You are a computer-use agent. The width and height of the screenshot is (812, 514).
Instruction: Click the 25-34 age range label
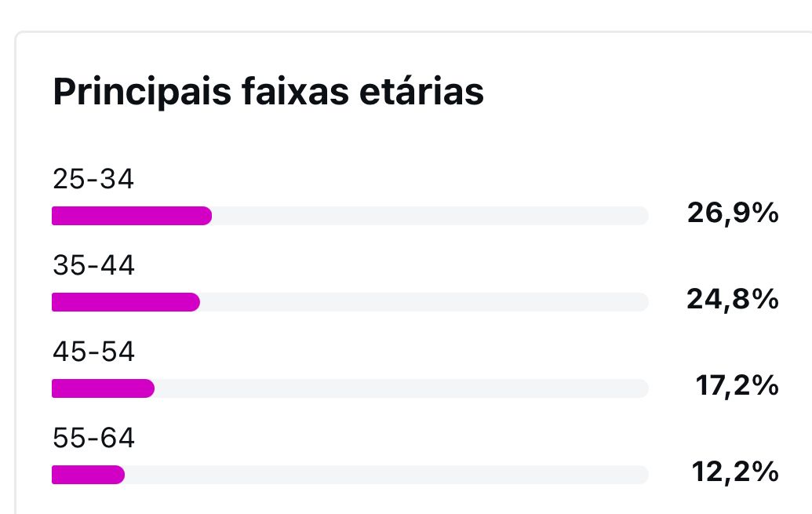[93, 179]
